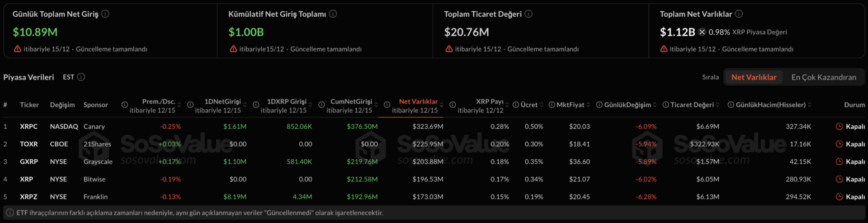Click warning triangle under $10.89M daily inflow
Image resolution: width=868 pixels, height=223 pixels.
17,49
